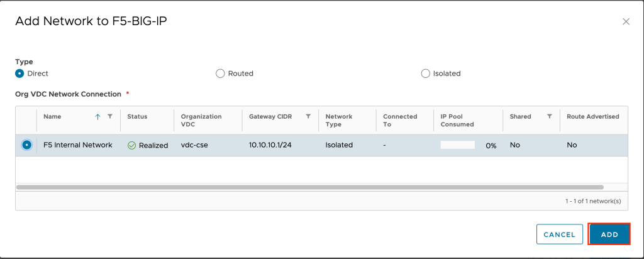Open the Gateway CIDR column filter

pos(308,116)
